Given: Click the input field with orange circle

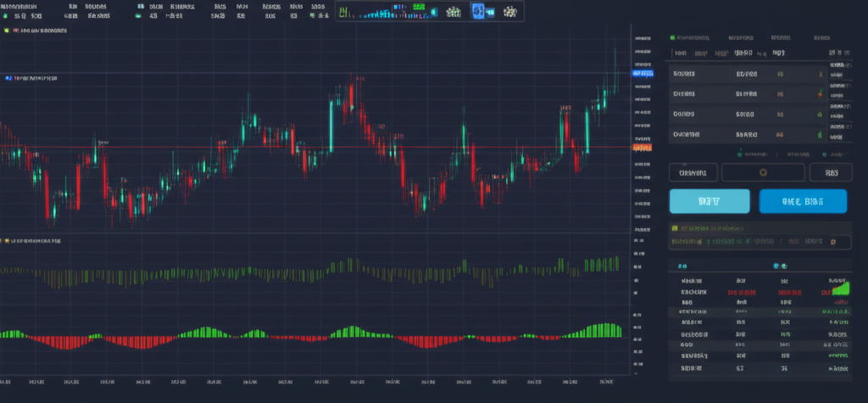Looking at the screenshot, I should 762,173.
